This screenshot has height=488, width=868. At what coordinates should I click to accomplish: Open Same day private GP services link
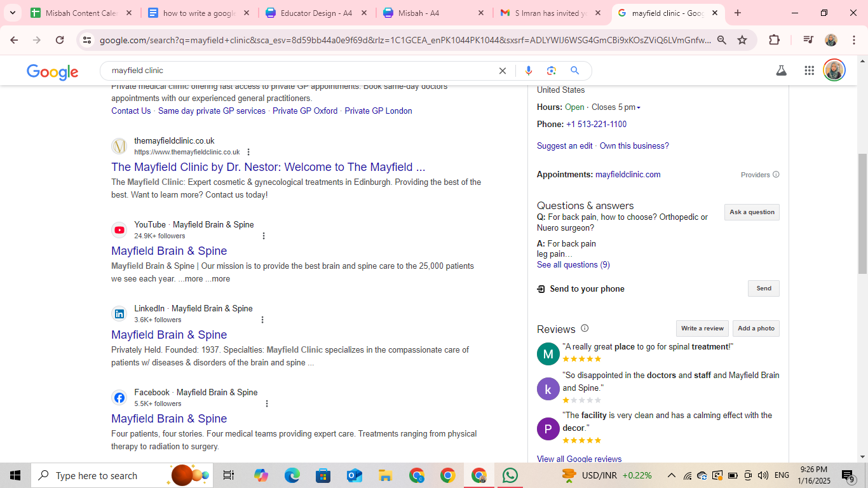click(x=212, y=111)
